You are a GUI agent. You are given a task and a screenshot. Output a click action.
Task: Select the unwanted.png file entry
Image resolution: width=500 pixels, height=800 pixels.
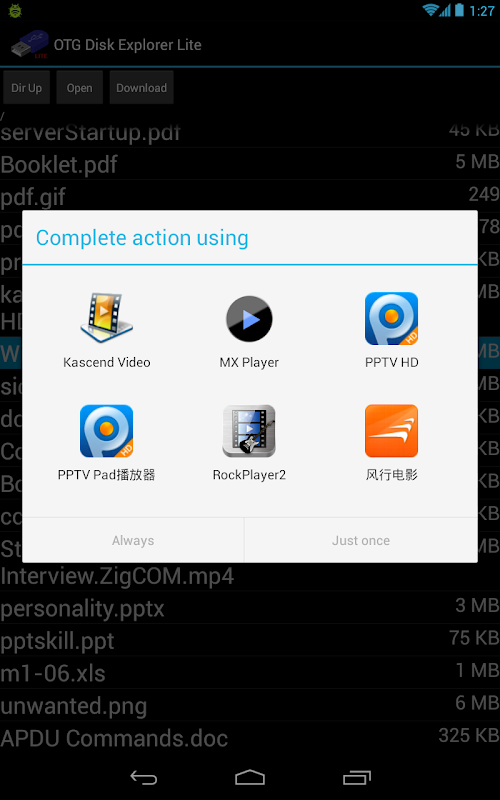tap(250, 705)
